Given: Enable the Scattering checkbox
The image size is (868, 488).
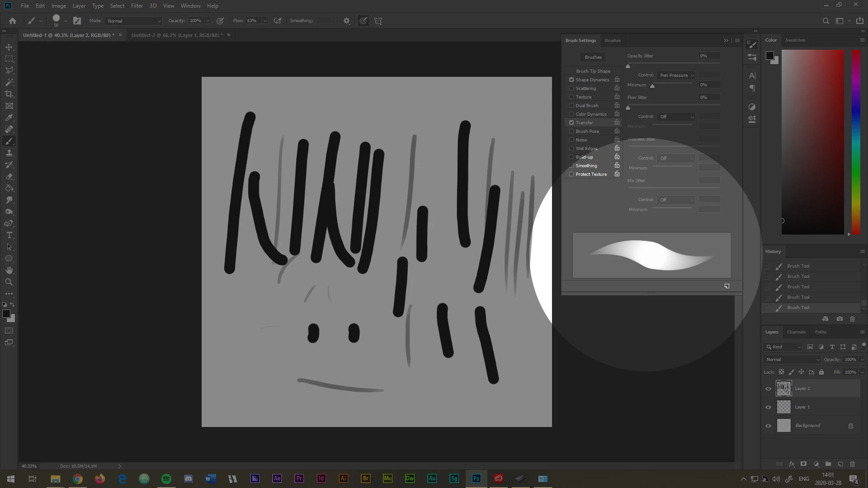Looking at the screenshot, I should point(571,89).
